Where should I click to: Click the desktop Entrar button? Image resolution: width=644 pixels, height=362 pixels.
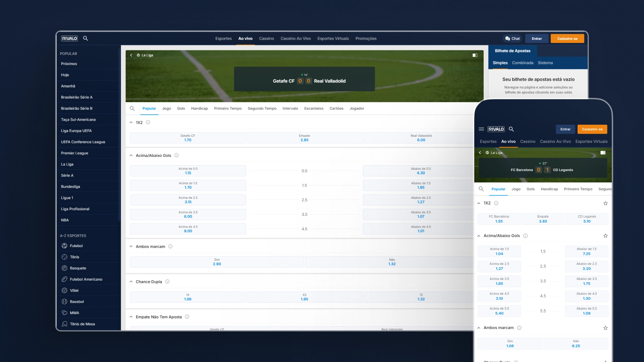click(x=537, y=39)
